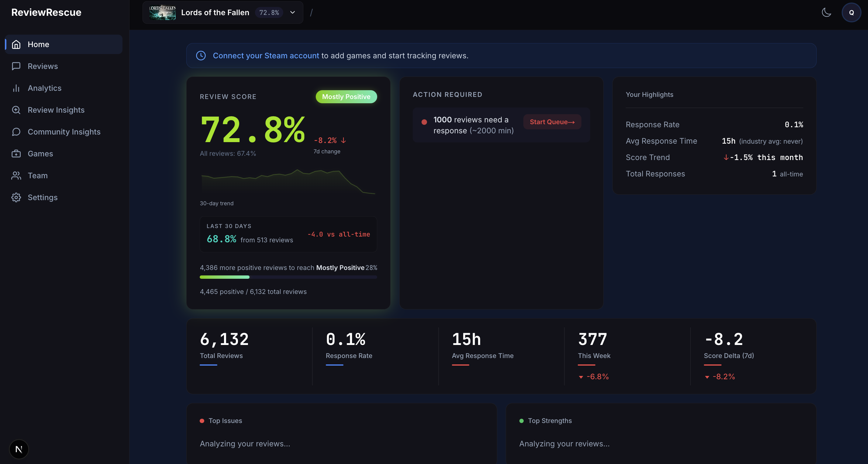Open Settings via the gear icon
Viewport: 868px width, 464px height.
(x=16, y=197)
